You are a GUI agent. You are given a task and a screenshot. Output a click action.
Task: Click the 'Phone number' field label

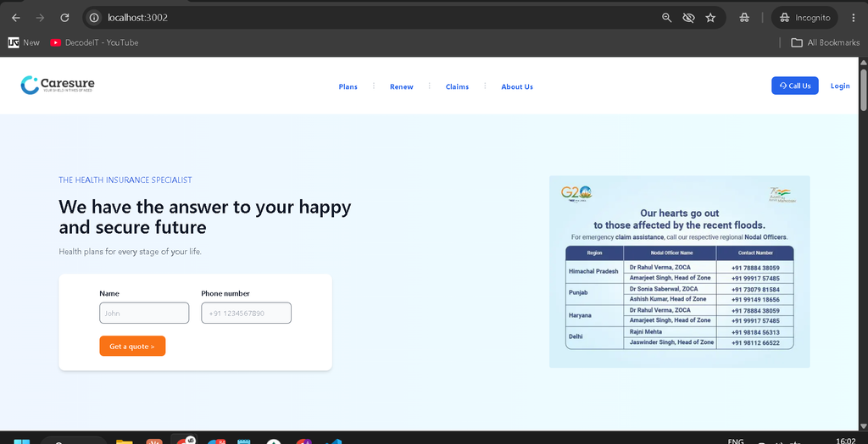tap(225, 293)
